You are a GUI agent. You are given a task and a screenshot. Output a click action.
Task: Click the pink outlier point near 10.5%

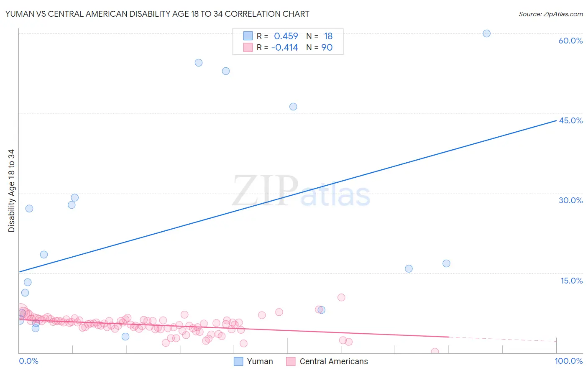pyautogui.click(x=341, y=297)
